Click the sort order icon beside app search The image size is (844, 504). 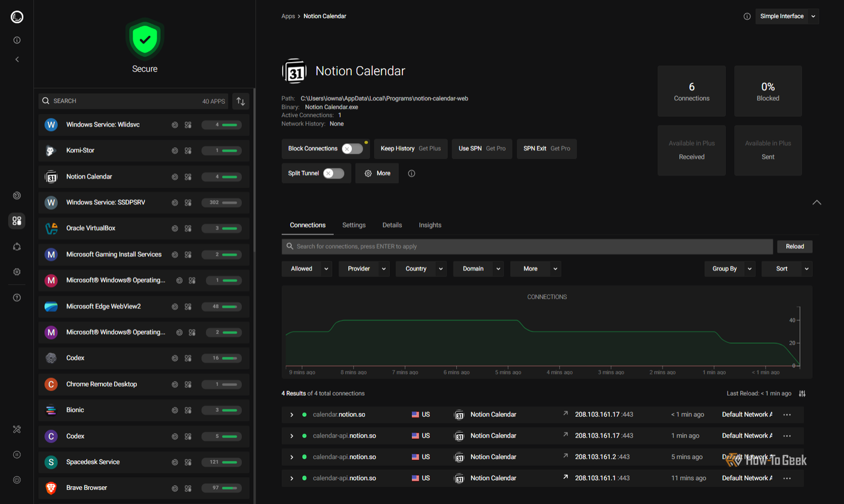click(x=241, y=102)
